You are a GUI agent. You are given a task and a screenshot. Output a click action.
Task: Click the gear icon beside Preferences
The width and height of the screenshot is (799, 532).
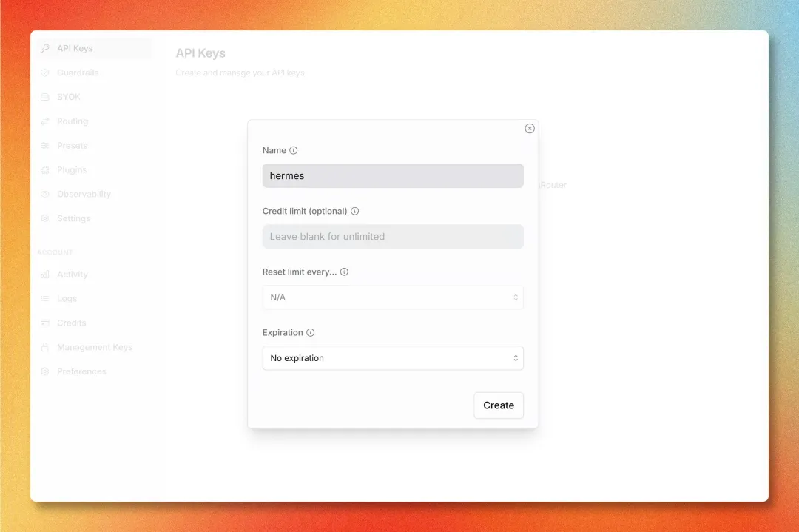(x=45, y=371)
